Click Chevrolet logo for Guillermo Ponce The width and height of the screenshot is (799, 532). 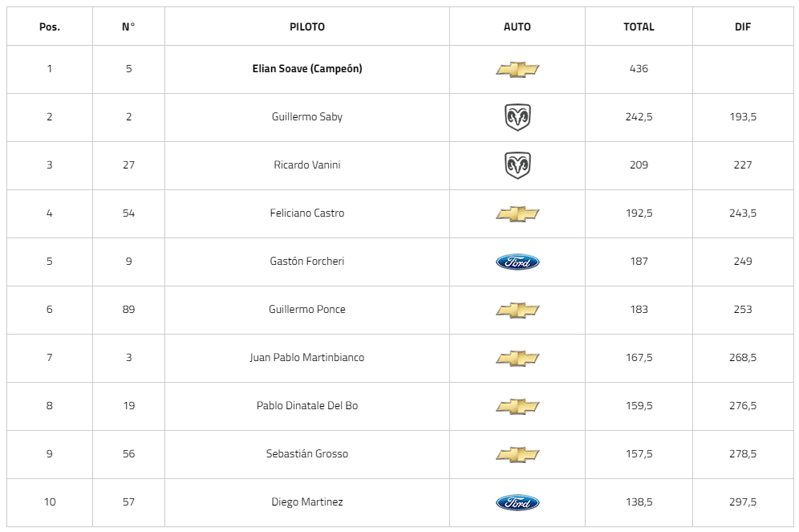coord(517,310)
